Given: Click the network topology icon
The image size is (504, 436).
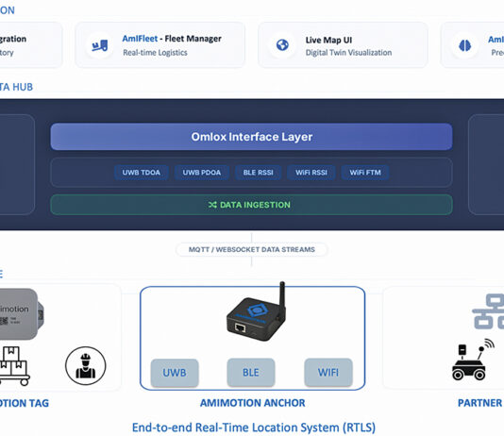Looking at the screenshot, I should (x=489, y=311).
